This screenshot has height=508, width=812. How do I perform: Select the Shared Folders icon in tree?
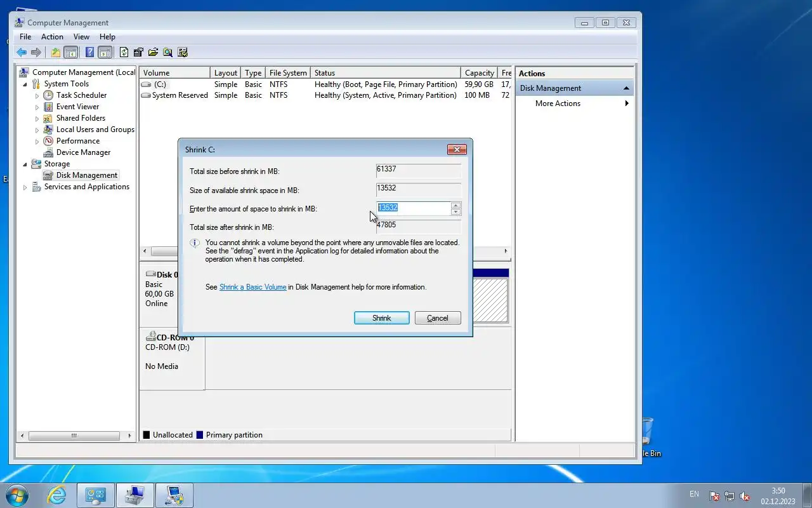pos(48,118)
